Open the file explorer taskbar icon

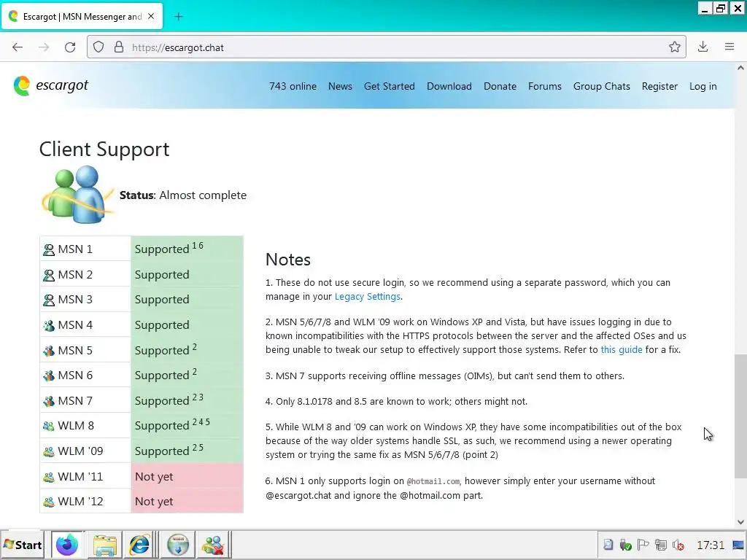[x=105, y=545]
